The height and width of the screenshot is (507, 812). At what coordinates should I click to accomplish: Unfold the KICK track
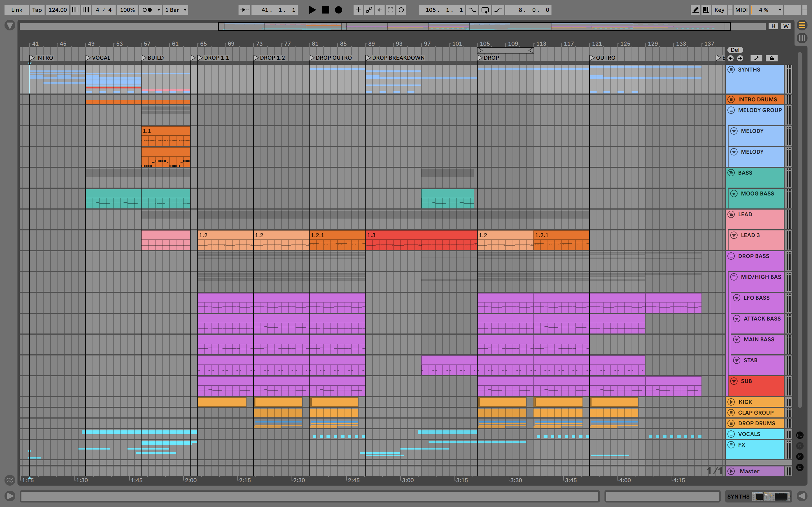731,402
